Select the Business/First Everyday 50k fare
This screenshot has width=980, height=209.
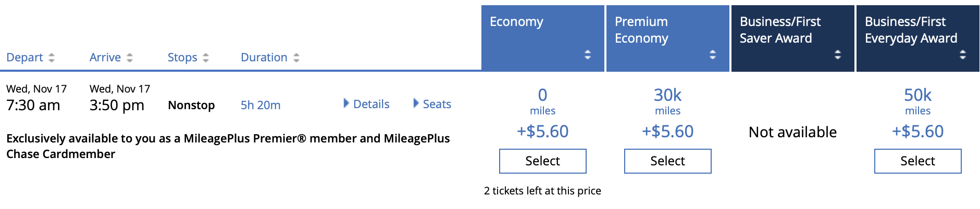pyautogui.click(x=917, y=161)
